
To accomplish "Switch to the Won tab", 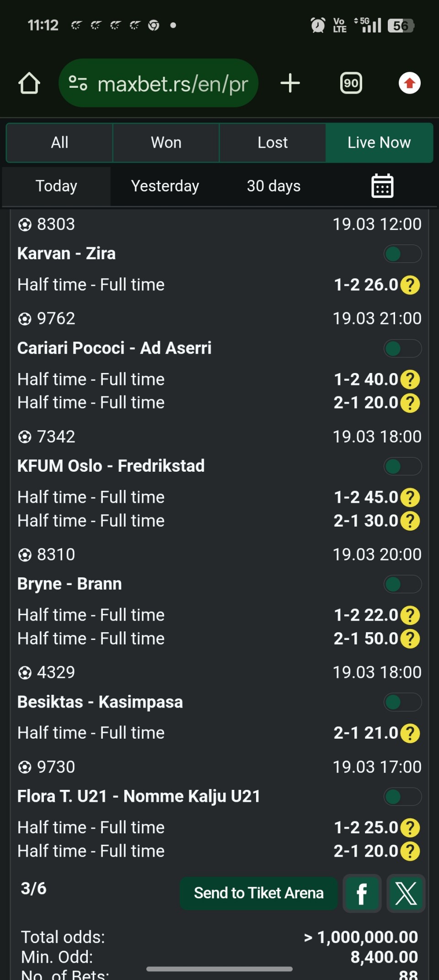I will coord(166,143).
